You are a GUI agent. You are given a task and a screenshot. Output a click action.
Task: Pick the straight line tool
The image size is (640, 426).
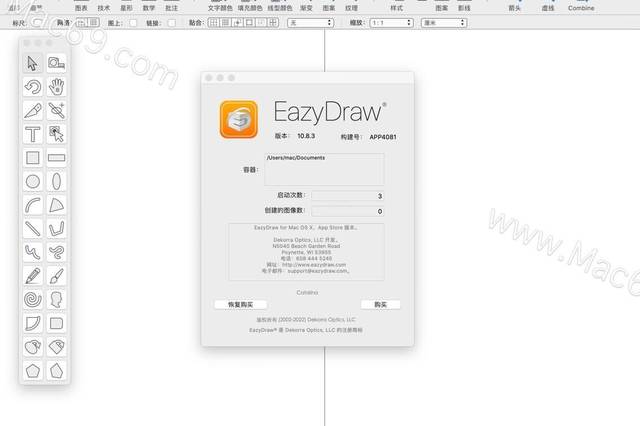[33, 229]
